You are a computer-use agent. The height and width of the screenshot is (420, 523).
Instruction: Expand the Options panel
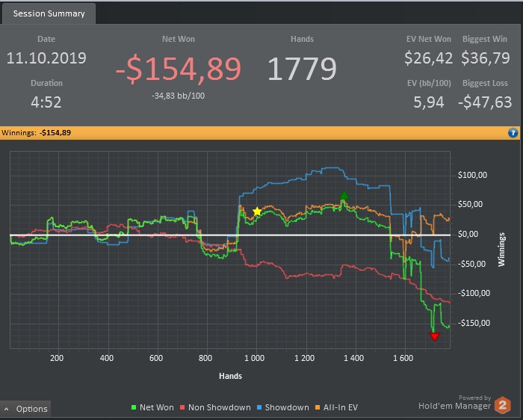[x=25, y=409]
